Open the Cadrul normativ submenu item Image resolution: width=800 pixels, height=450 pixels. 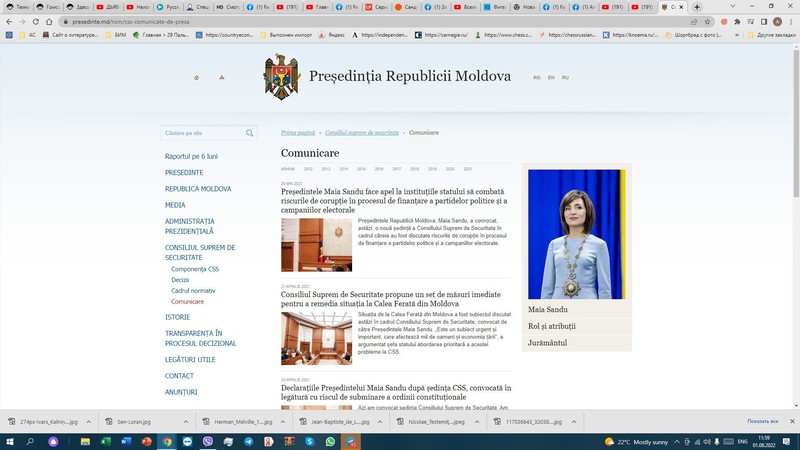(193, 291)
